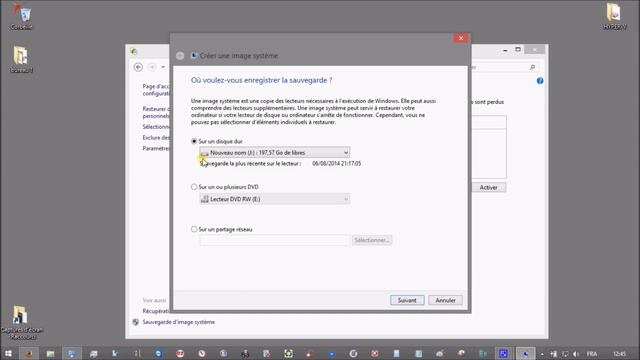This screenshot has height=360, width=640.
Task: Click the Forward arrow in the background window
Action: pyautogui.click(x=152, y=67)
